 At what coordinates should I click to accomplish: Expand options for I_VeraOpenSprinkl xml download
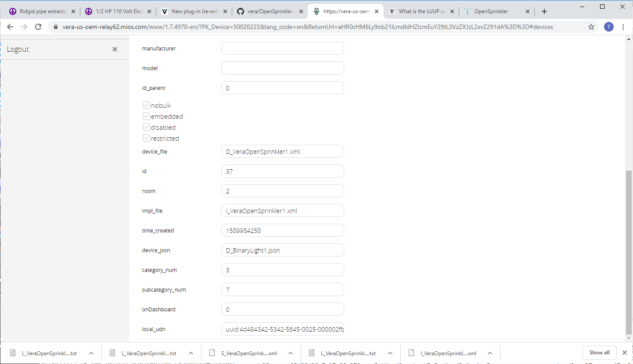point(490,353)
